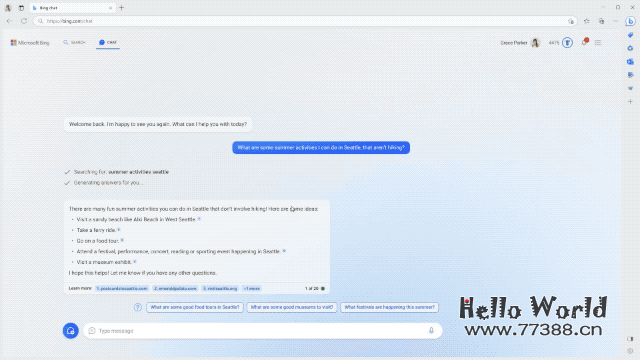640x360 pixels.
Task: Open Edge settings and more menu
Action: [x=616, y=21]
